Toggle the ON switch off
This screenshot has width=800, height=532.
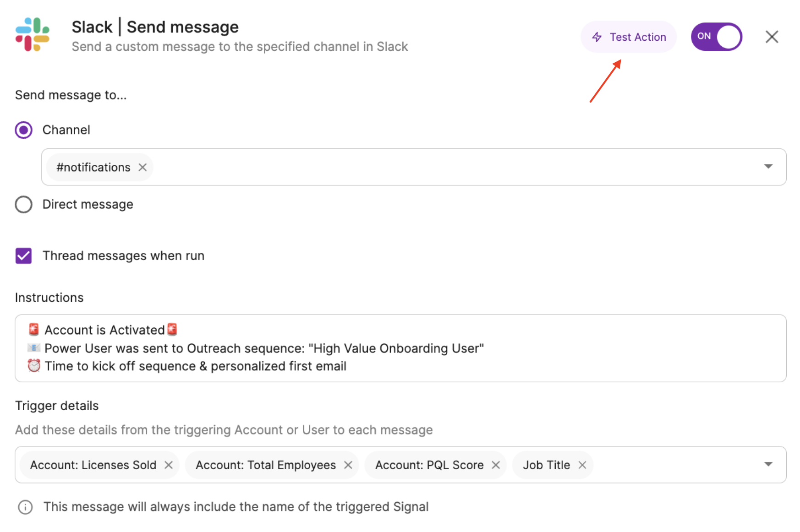717,37
